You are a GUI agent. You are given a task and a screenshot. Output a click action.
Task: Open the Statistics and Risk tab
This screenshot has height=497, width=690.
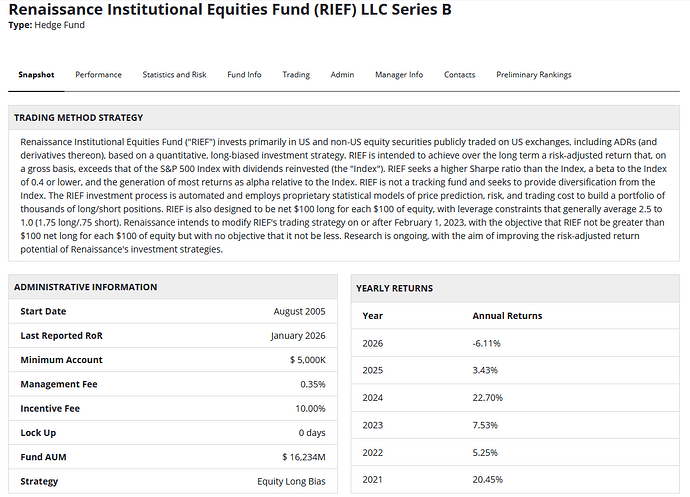tap(174, 75)
